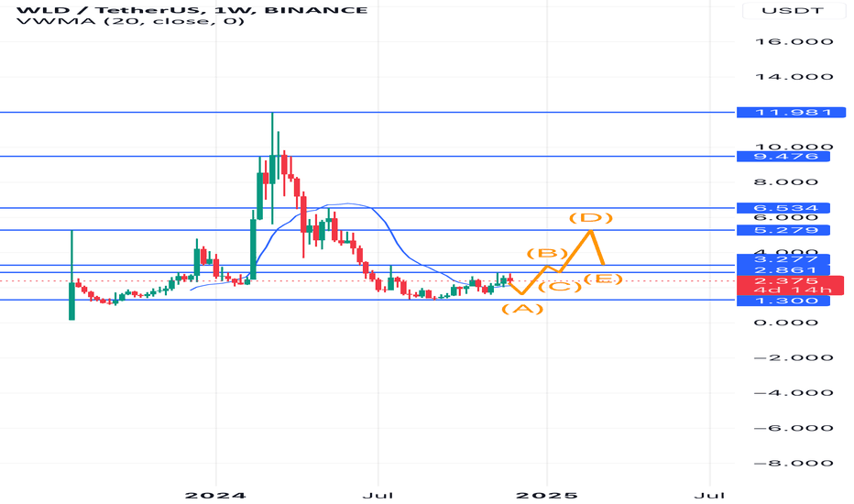Click the 2.861 price level label

(x=783, y=270)
